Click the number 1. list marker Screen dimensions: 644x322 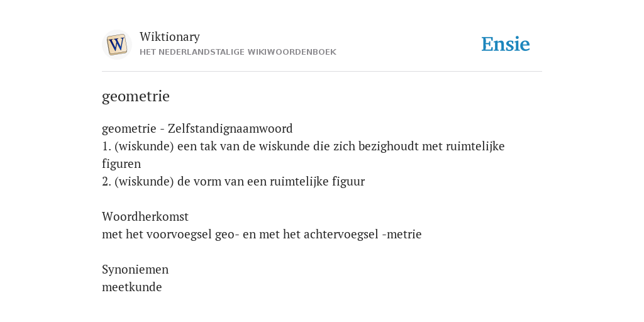point(106,146)
